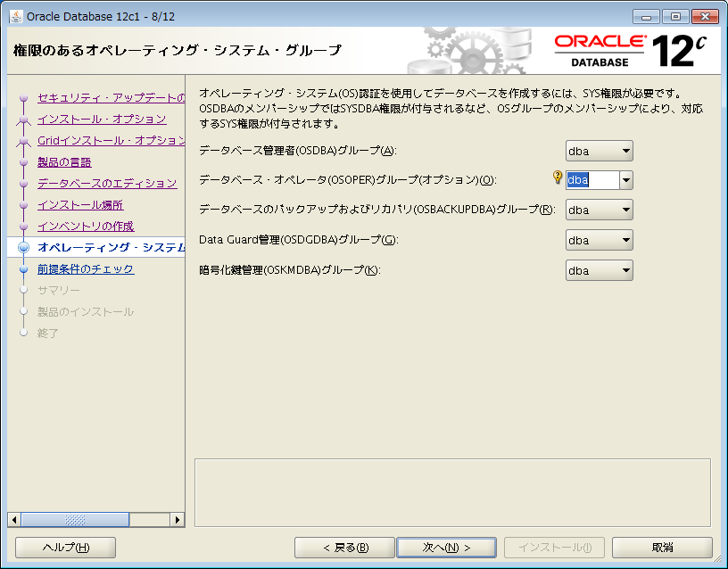Click the sidebar scrollbar left arrow

14,520
